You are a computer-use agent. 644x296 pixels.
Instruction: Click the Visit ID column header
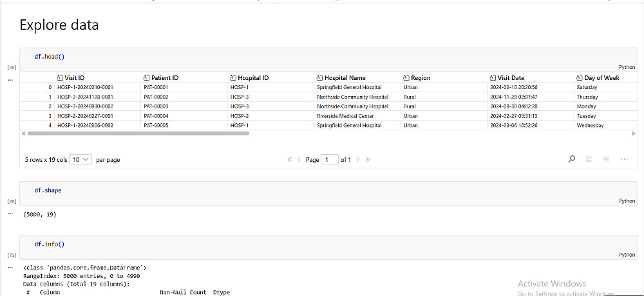pos(75,78)
